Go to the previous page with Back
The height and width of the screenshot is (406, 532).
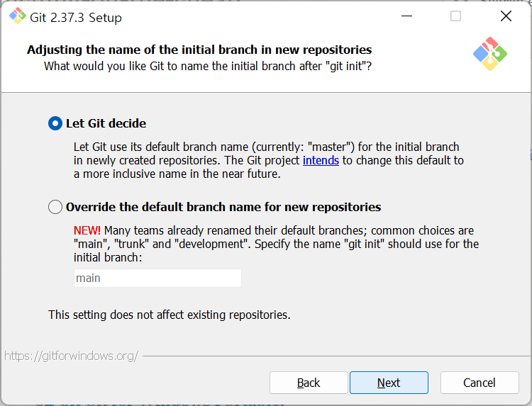309,383
